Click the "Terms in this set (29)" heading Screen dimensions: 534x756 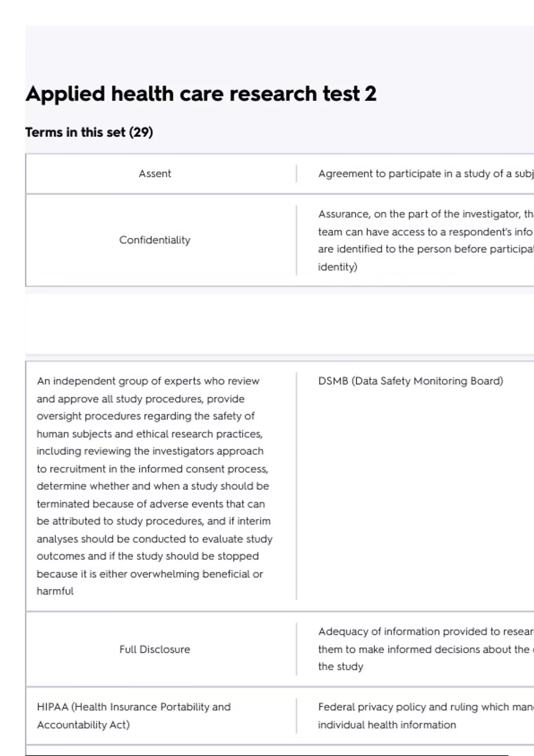point(89,133)
